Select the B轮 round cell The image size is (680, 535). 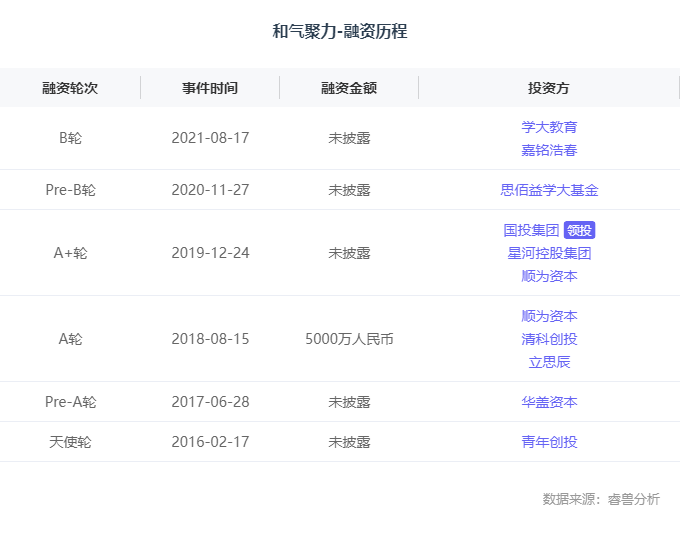(x=70, y=138)
